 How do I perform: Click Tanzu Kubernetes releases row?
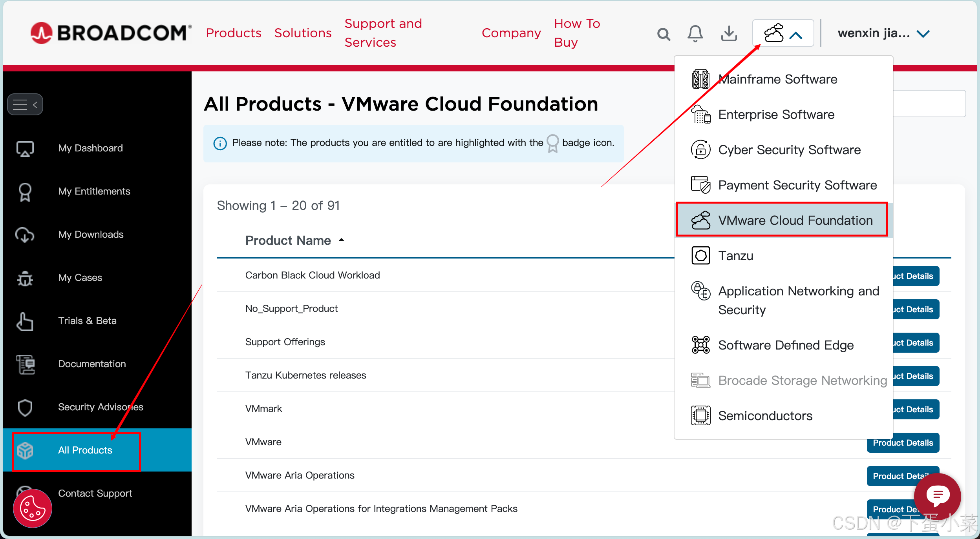click(305, 375)
